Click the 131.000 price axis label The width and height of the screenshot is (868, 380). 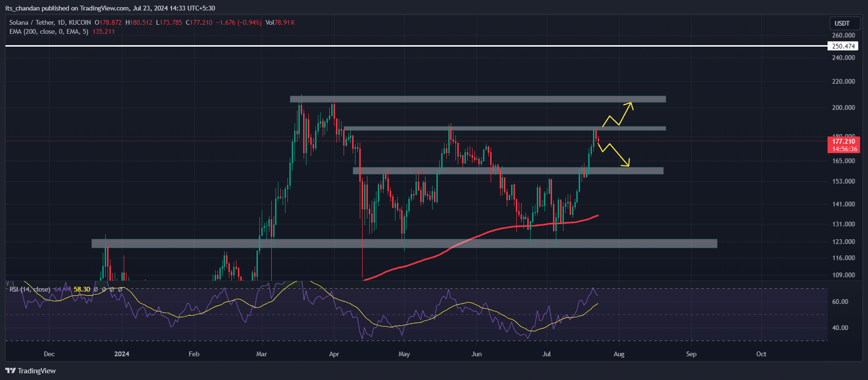(843, 224)
